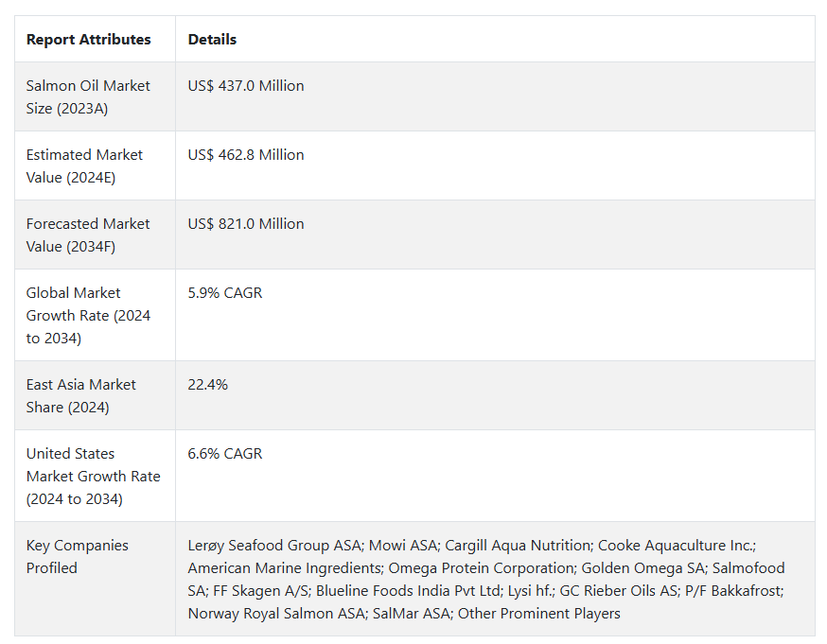Image resolution: width=827 pixels, height=644 pixels.
Task: Click the US$ 462.8 Million value
Action: [x=246, y=155]
